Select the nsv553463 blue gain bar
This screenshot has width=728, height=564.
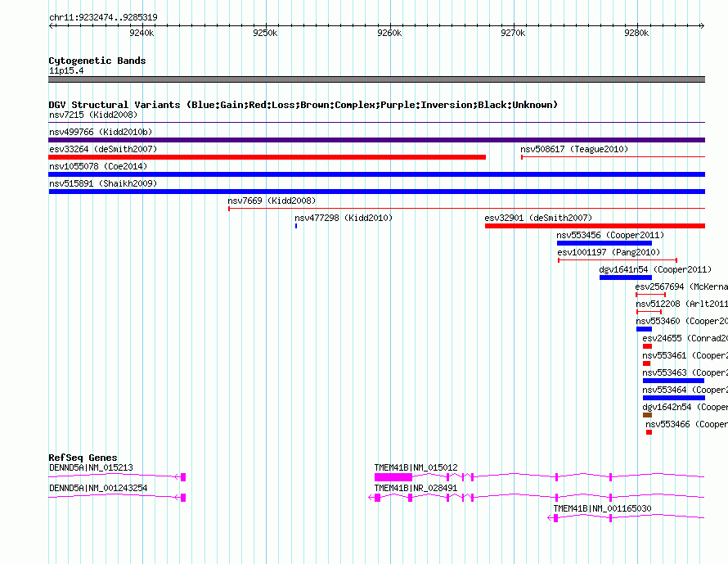point(674,381)
